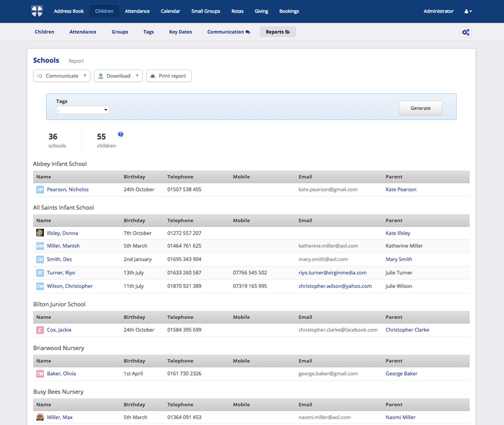Click Max Miller's profile photo
The width and height of the screenshot is (504, 425).
tap(39, 417)
